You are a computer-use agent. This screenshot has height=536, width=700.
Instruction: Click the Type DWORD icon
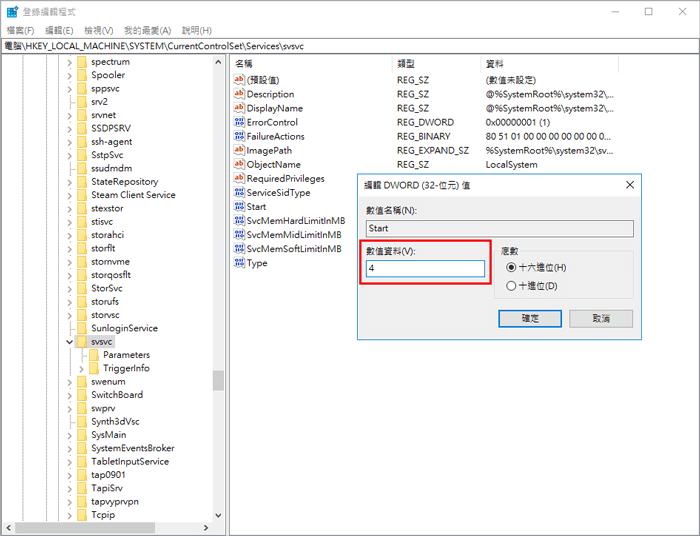tap(239, 262)
